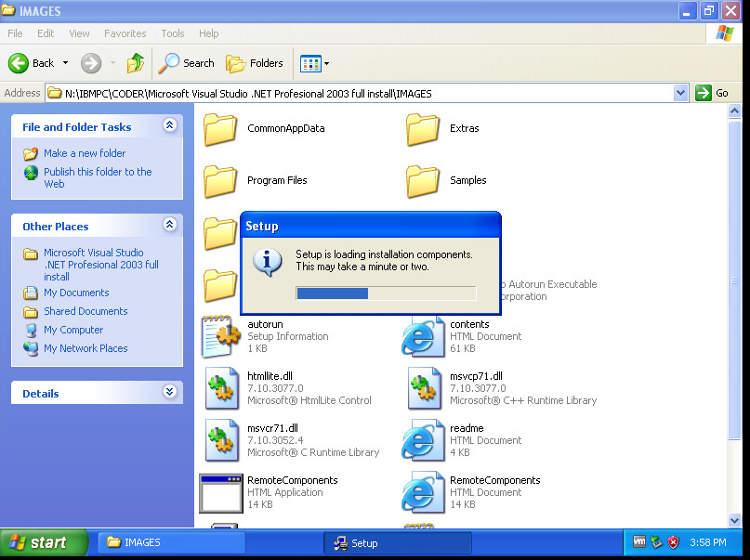The image size is (750, 560).
Task: Click the Search toolbar button
Action: (187, 63)
